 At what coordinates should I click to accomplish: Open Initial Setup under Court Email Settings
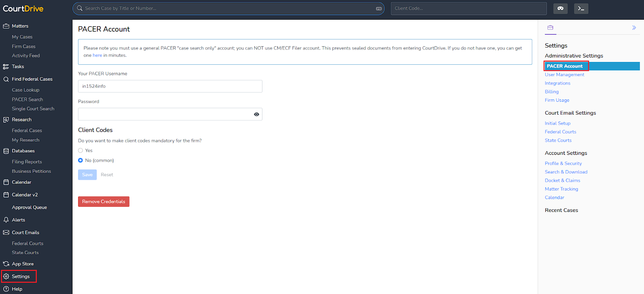coord(557,123)
